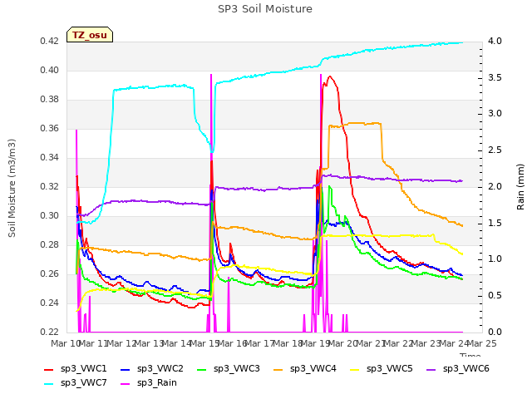Click the yellow sp3_VWC5 legend swatch

[355, 369]
